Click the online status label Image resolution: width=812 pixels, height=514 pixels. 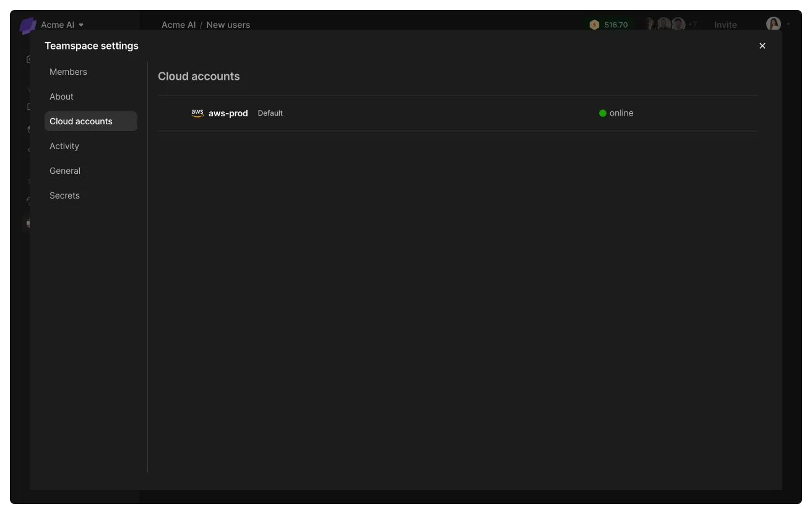click(621, 113)
